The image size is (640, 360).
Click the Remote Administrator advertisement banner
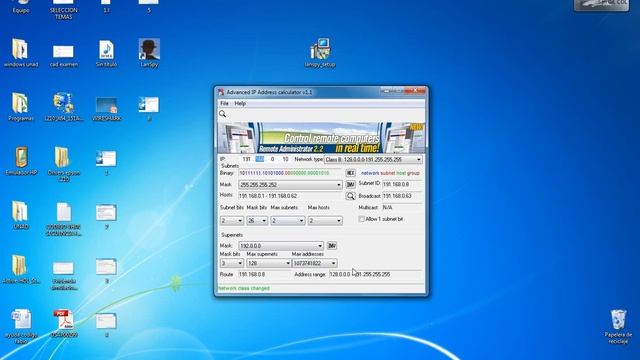[x=321, y=138]
